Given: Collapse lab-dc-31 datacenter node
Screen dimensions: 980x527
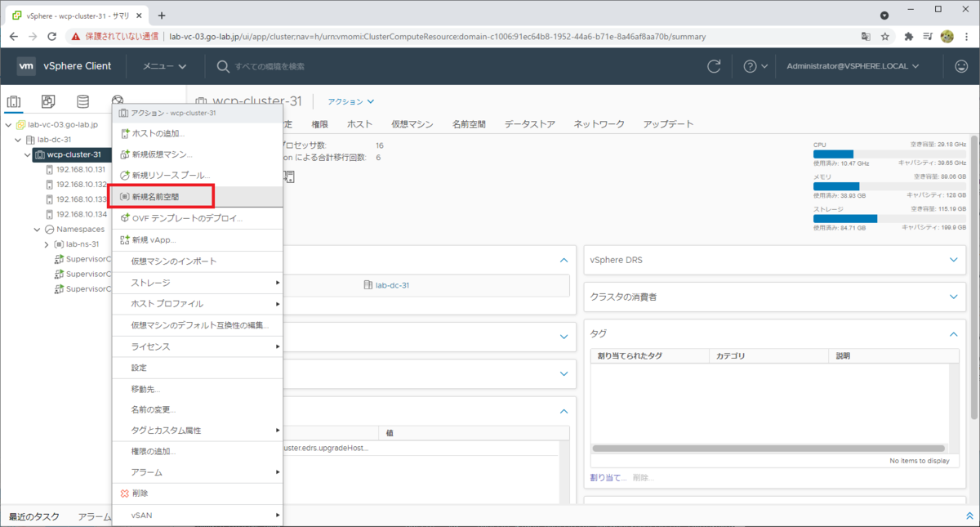Looking at the screenshot, I should coord(19,140).
